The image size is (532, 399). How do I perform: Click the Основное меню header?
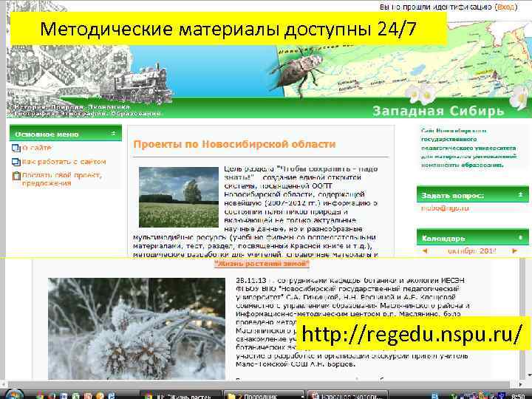click(65, 134)
